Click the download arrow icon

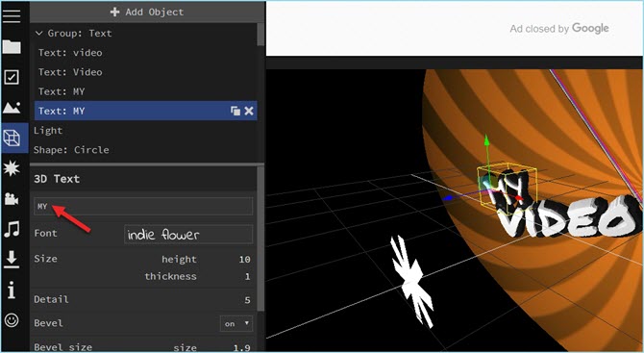(x=12, y=260)
